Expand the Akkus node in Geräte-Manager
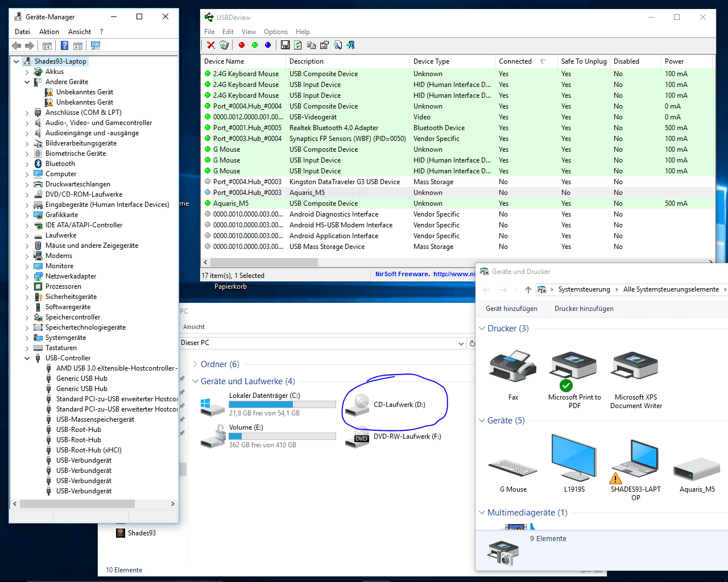 coord(27,72)
